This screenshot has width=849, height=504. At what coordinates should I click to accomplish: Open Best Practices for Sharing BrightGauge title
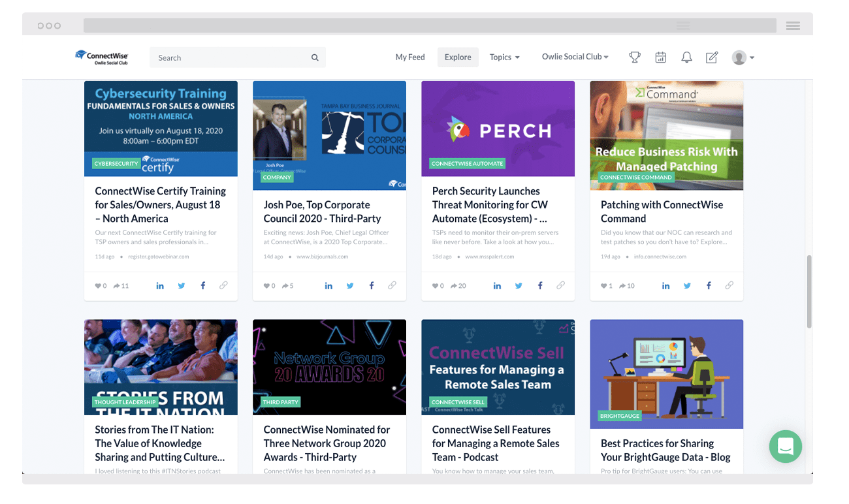point(665,450)
